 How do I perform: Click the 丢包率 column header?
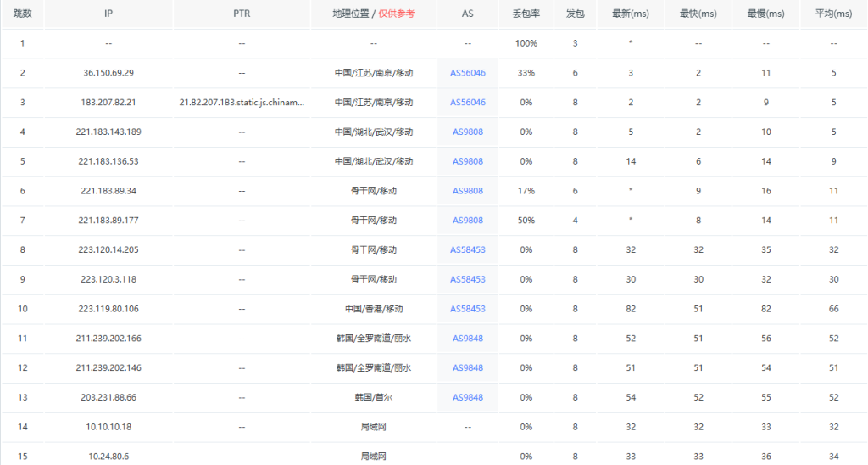(526, 14)
